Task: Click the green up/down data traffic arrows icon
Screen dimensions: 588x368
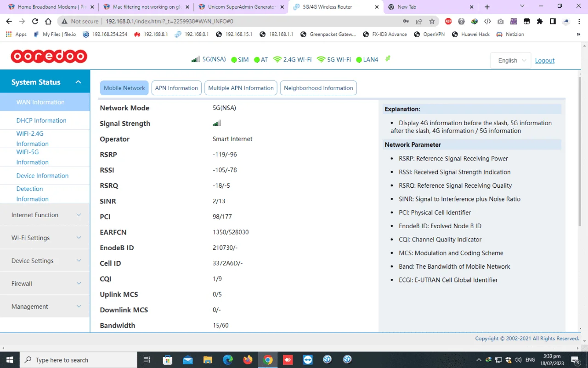Action: (x=388, y=58)
